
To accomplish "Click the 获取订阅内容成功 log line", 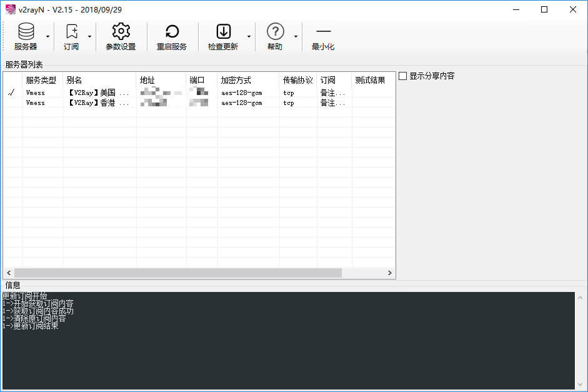I will [x=38, y=311].
